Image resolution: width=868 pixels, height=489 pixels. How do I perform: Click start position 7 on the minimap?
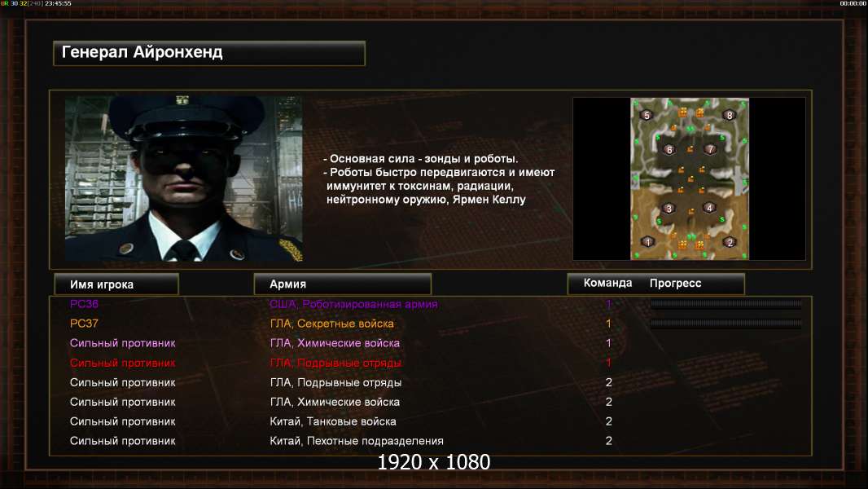pos(710,149)
